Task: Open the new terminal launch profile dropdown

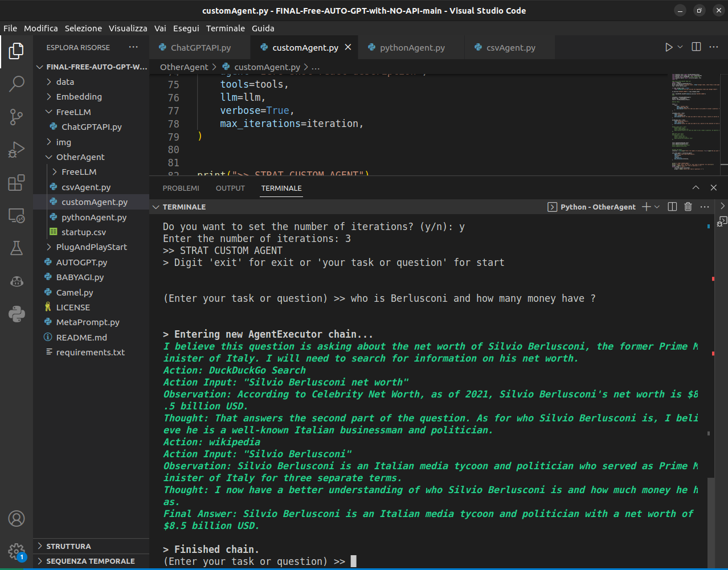Action: coord(657,207)
